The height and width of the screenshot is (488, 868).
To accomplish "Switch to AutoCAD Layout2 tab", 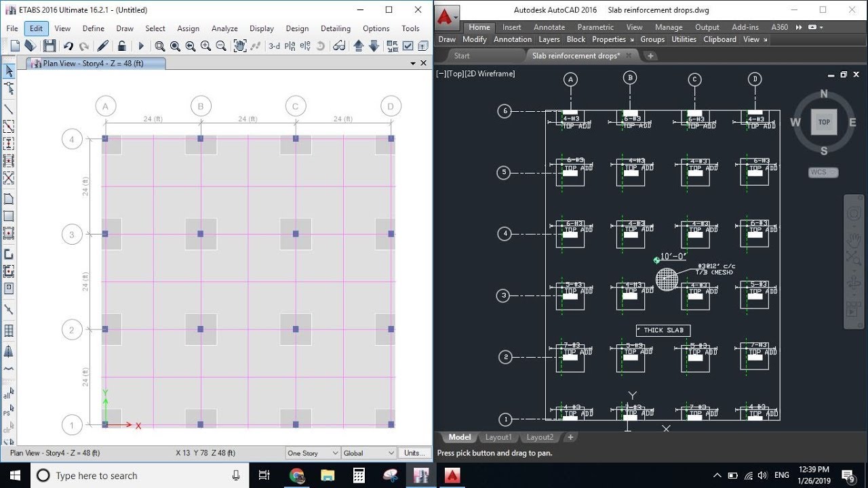I will click(x=540, y=437).
